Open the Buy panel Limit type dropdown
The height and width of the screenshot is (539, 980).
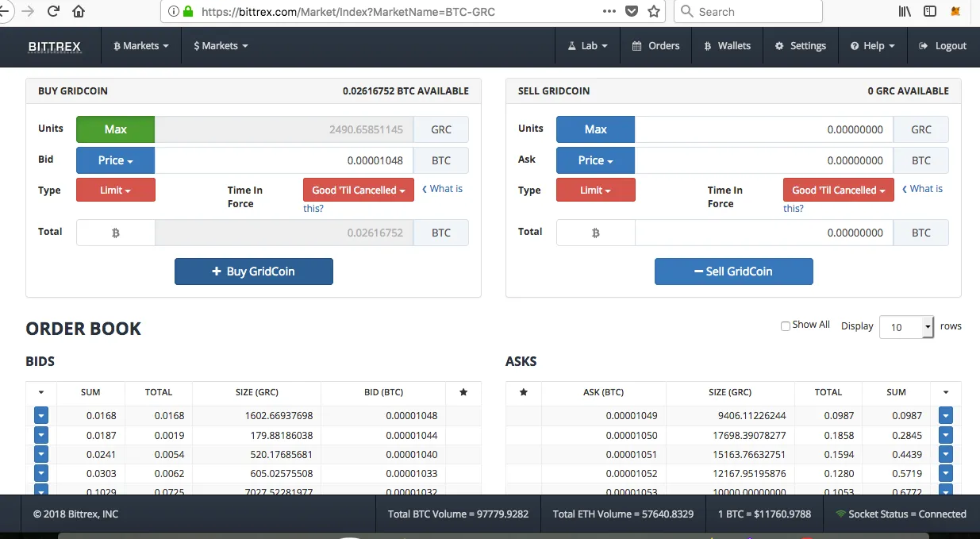tap(116, 190)
